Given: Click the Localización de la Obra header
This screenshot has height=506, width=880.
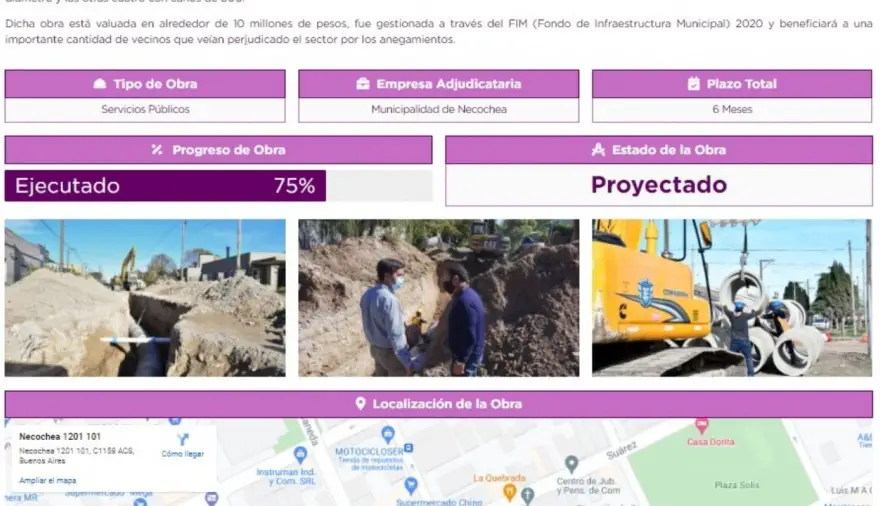Looking at the screenshot, I should click(x=439, y=404).
